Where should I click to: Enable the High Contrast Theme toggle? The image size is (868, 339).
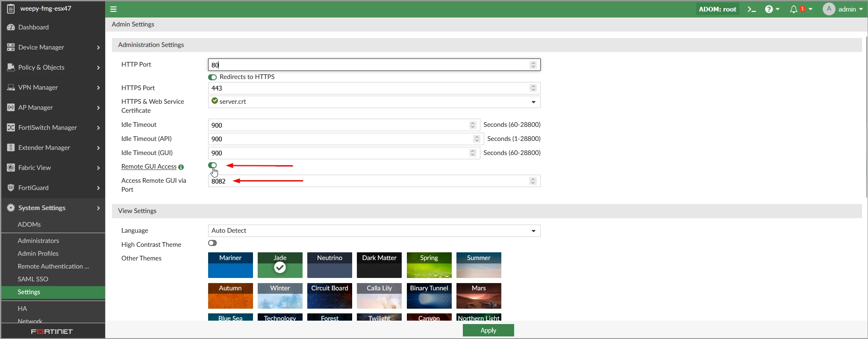coord(212,243)
